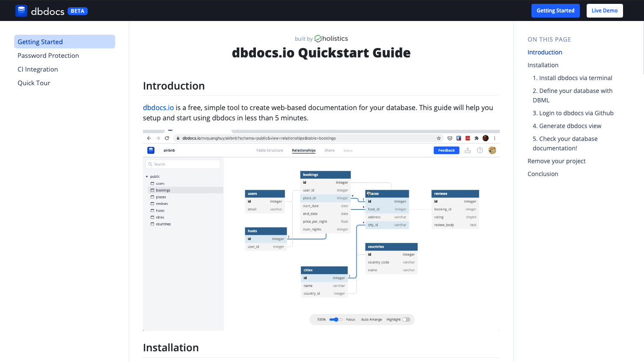Click the bookmark star in embedded address bar
The image size is (644, 362).
coord(439,138)
